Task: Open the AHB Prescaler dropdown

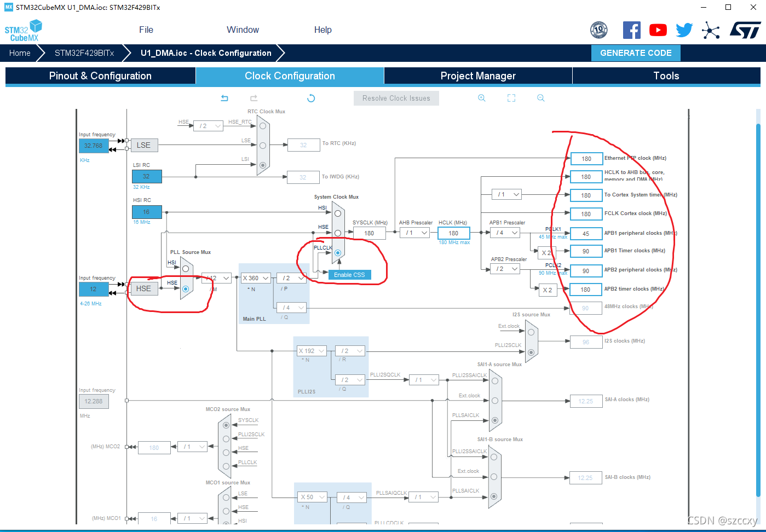Action: tap(414, 233)
